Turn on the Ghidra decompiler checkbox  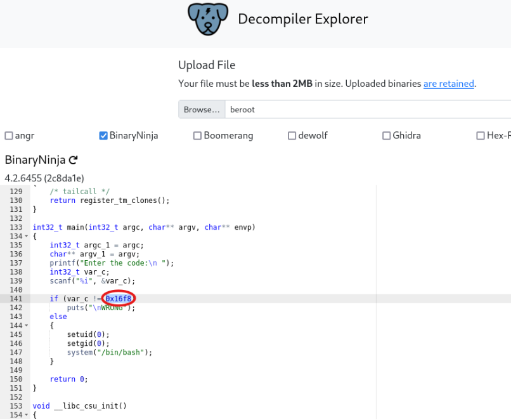click(386, 136)
